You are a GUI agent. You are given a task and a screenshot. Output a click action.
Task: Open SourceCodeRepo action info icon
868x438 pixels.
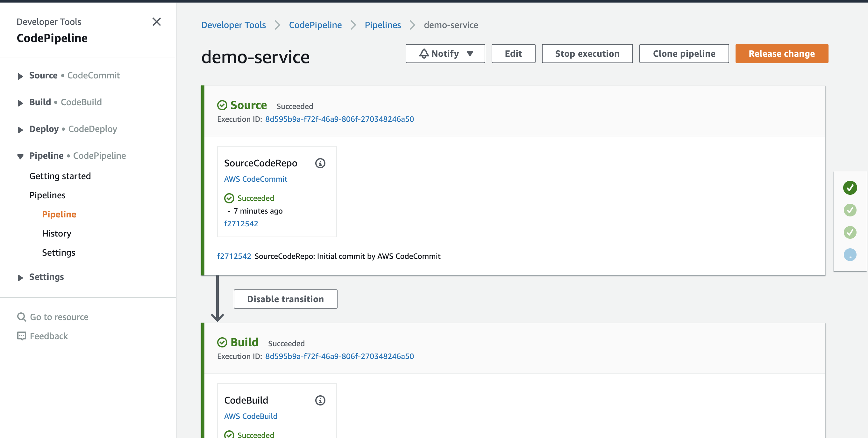320,163
